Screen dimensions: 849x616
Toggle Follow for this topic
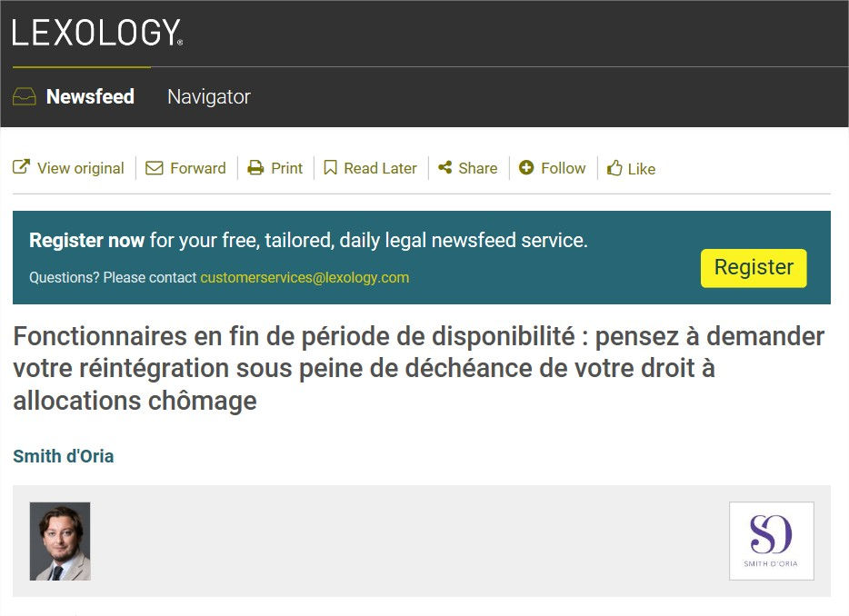click(x=552, y=167)
